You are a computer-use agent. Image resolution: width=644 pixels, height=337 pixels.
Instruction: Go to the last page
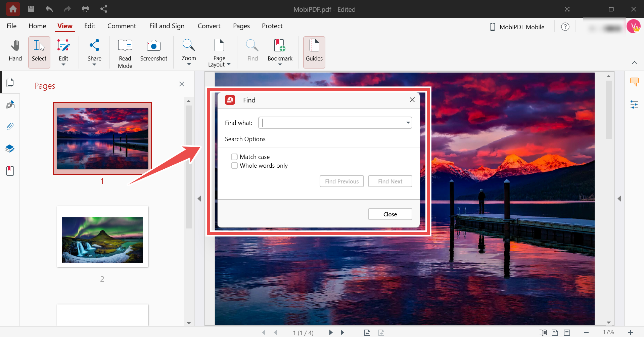(x=343, y=332)
